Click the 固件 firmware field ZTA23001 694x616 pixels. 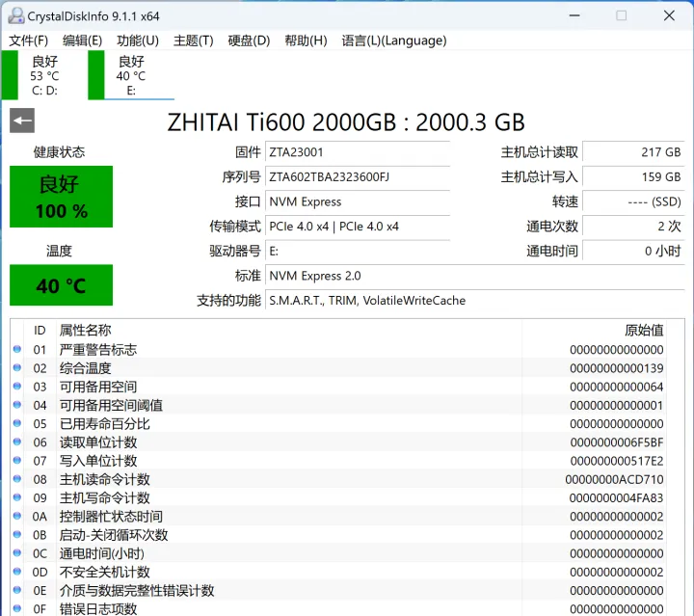click(x=357, y=152)
